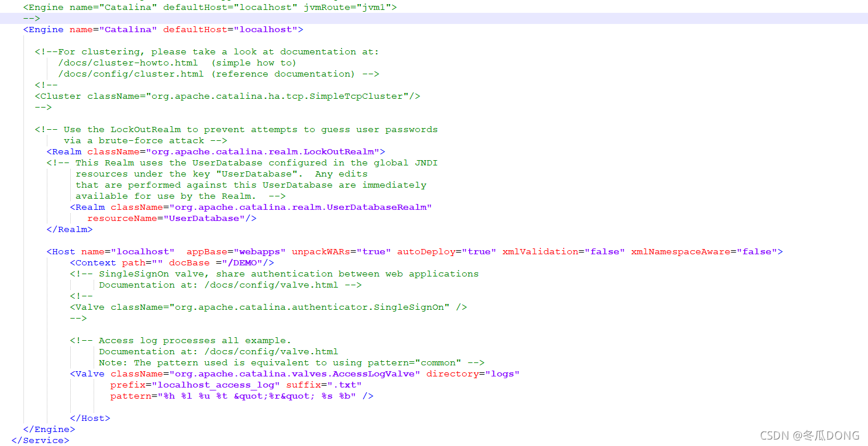
Task: Click the autoDeploy="true" attribute
Action: pyautogui.click(x=446, y=251)
